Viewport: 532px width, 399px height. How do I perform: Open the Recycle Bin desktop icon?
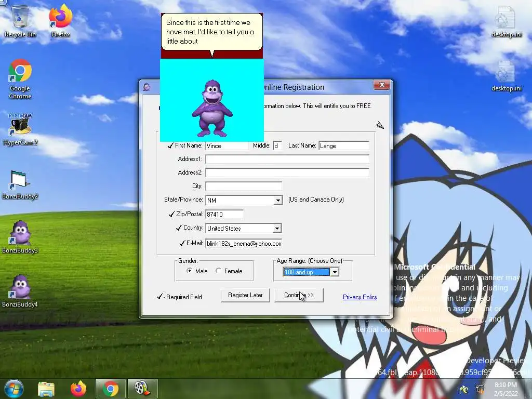(x=20, y=21)
